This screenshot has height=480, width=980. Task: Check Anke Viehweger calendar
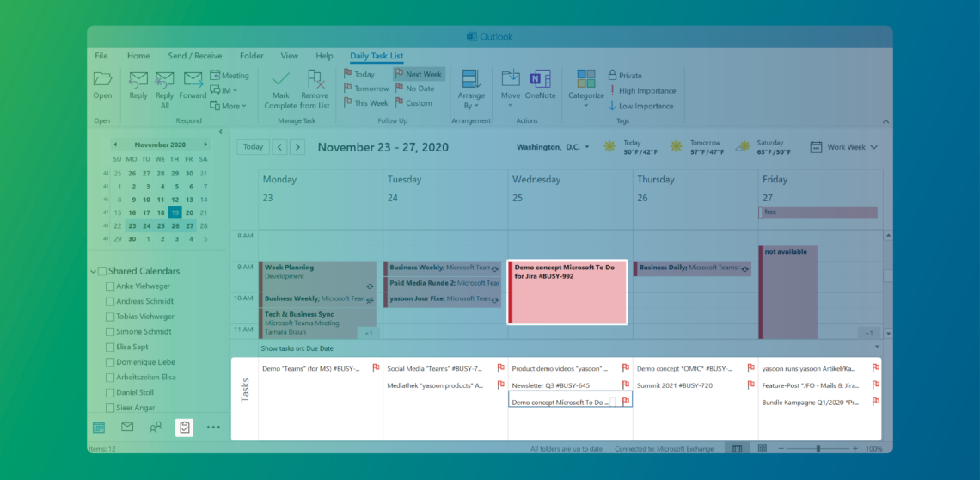(110, 286)
